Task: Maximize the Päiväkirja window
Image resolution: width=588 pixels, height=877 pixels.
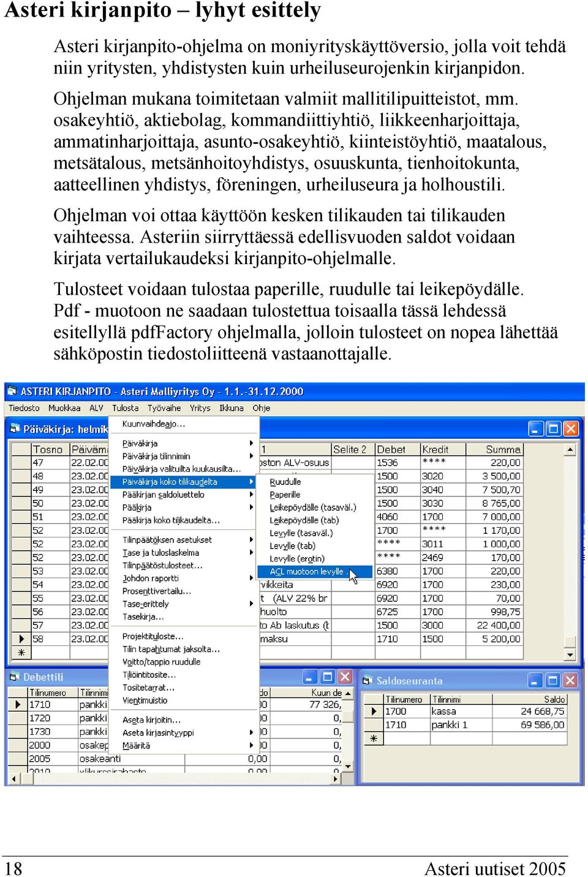Action: point(553,428)
